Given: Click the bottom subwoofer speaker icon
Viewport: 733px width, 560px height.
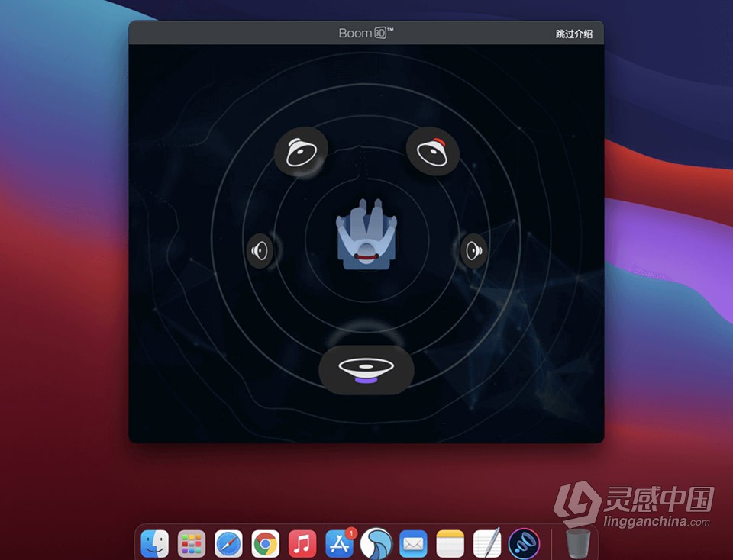Looking at the screenshot, I should 366,370.
